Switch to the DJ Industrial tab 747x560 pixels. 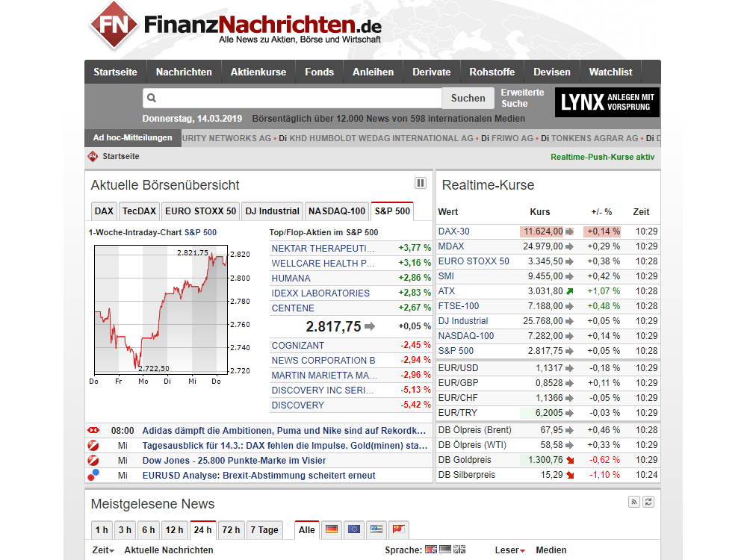tap(273, 211)
